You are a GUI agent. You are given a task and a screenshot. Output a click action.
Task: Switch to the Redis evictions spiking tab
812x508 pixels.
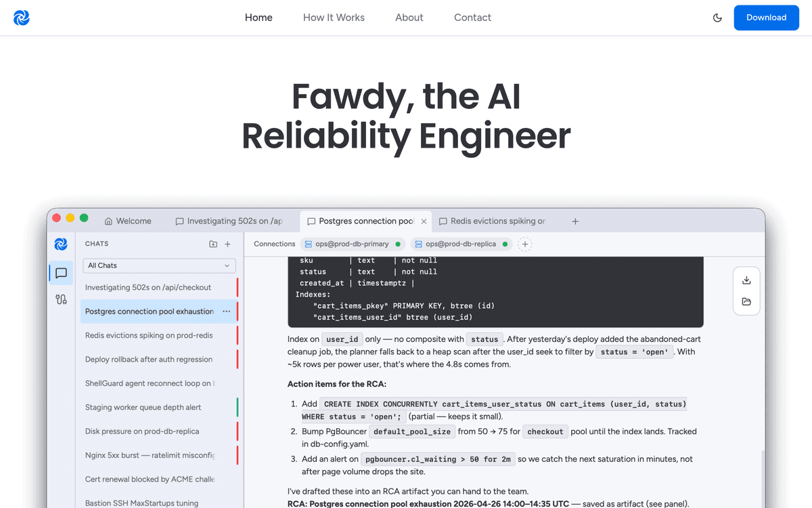pyautogui.click(x=493, y=221)
